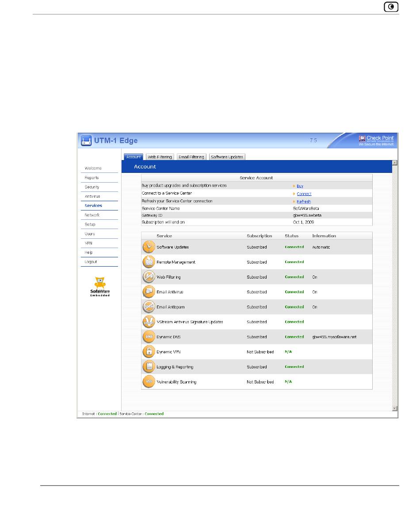Open the Reports menu item
The width and height of the screenshot is (420, 520).
[x=92, y=178]
